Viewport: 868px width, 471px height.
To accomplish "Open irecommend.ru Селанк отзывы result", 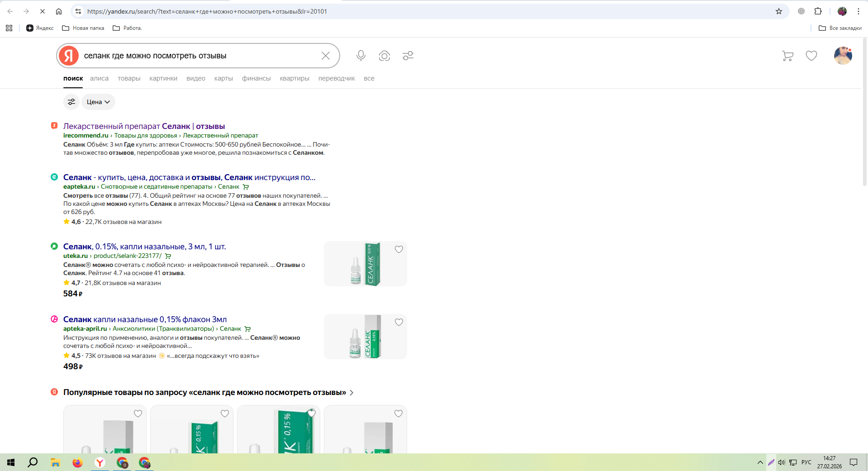I will pyautogui.click(x=144, y=126).
